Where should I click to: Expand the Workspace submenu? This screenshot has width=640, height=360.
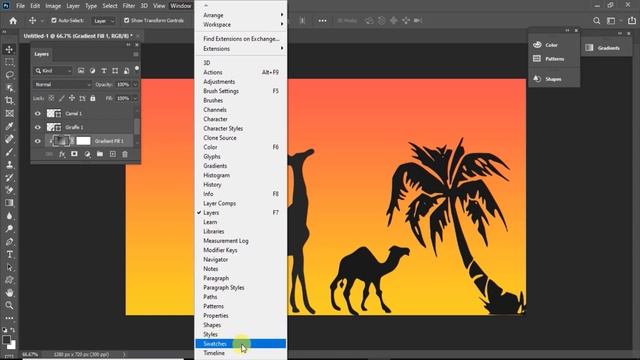click(x=241, y=24)
